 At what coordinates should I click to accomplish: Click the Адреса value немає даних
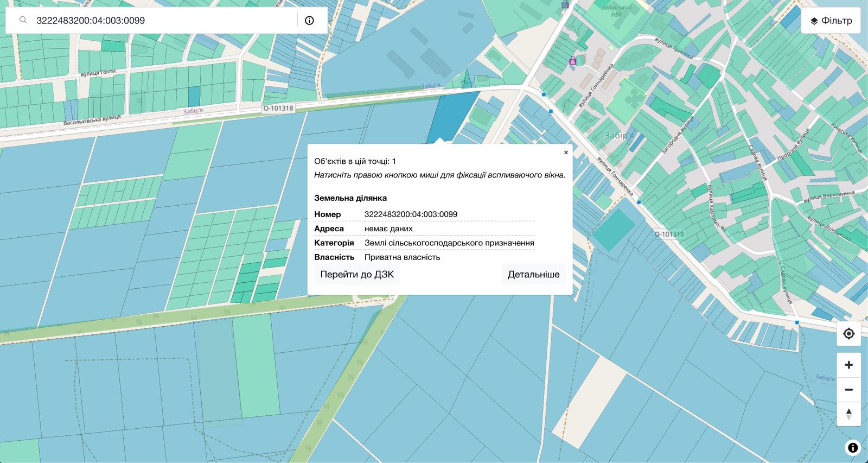[x=388, y=229]
